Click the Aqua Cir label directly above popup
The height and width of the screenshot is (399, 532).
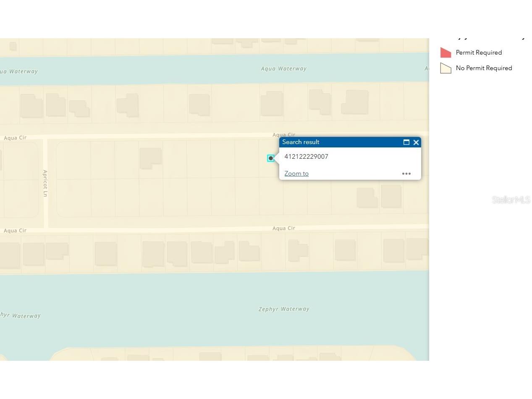coord(284,135)
